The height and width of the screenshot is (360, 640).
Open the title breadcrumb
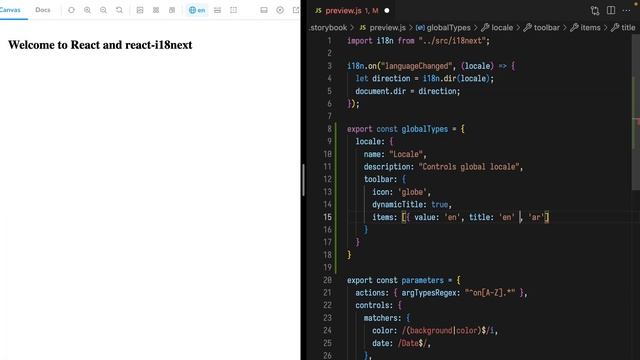coord(628,28)
